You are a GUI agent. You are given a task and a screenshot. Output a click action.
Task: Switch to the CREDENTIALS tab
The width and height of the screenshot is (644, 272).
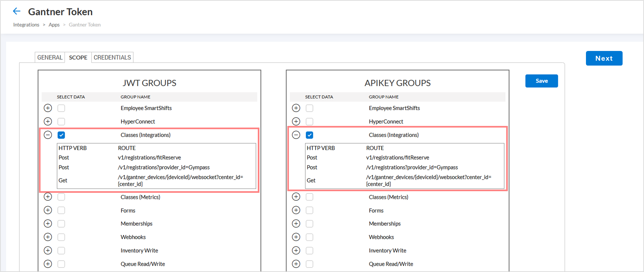112,57
